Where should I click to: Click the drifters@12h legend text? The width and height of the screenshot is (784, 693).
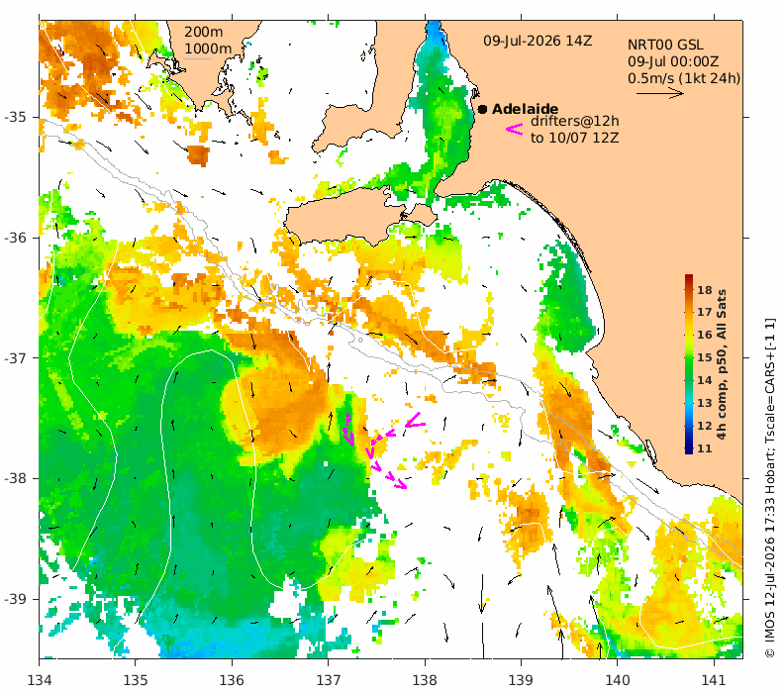point(575,121)
